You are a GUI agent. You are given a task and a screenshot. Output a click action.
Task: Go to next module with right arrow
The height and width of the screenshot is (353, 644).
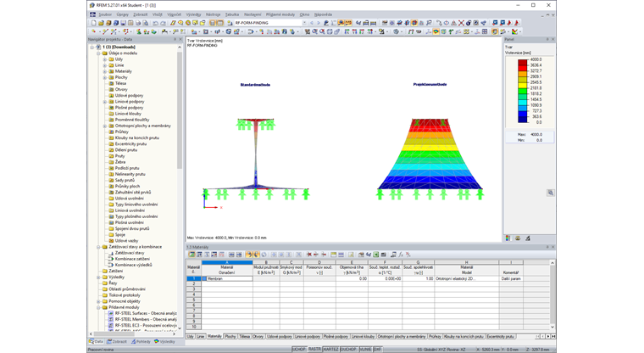[x=318, y=23]
